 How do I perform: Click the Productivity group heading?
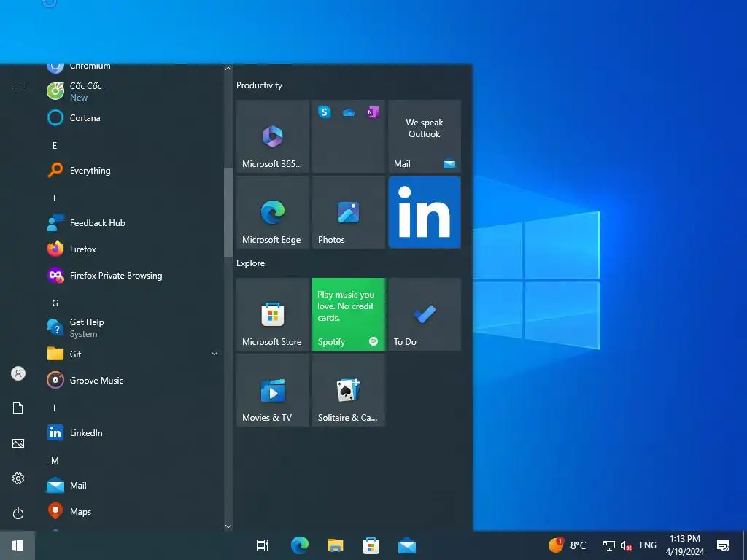pos(259,85)
